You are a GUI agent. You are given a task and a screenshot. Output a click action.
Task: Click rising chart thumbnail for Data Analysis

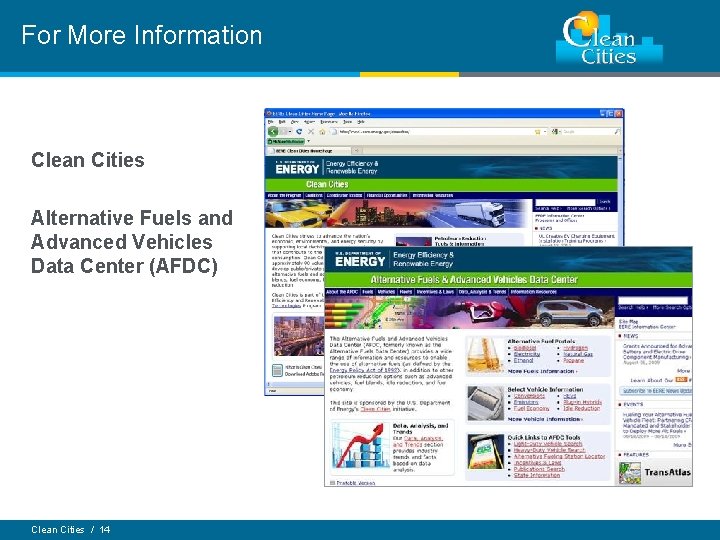tap(360, 446)
